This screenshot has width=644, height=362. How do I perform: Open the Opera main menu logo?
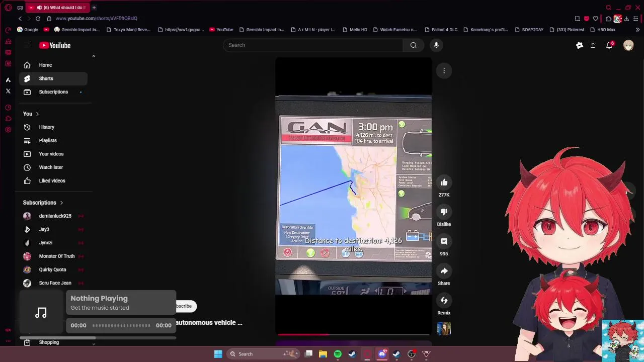[x=8, y=8]
